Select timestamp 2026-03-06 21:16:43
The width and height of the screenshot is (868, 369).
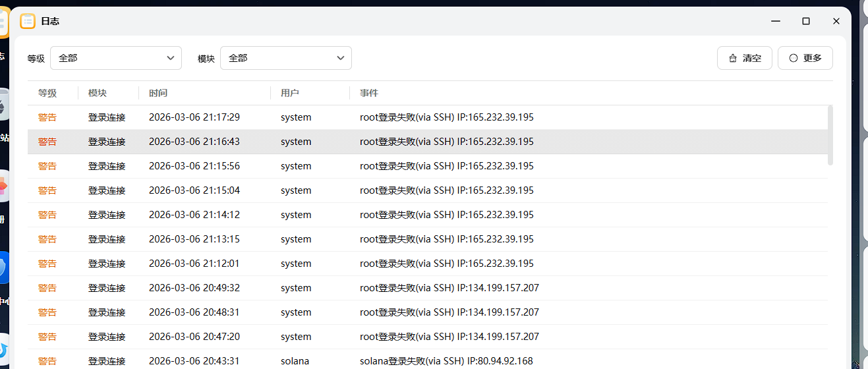194,142
